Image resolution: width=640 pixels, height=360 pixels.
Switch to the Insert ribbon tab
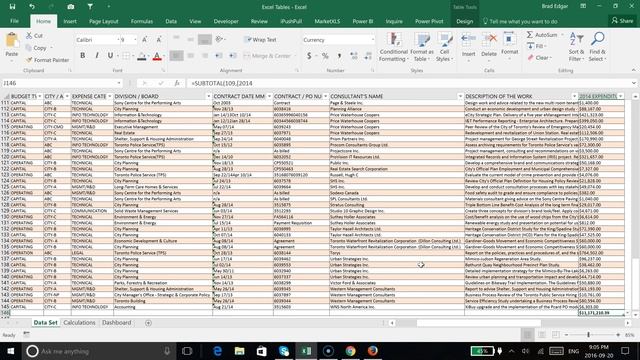pyautogui.click(x=70, y=21)
